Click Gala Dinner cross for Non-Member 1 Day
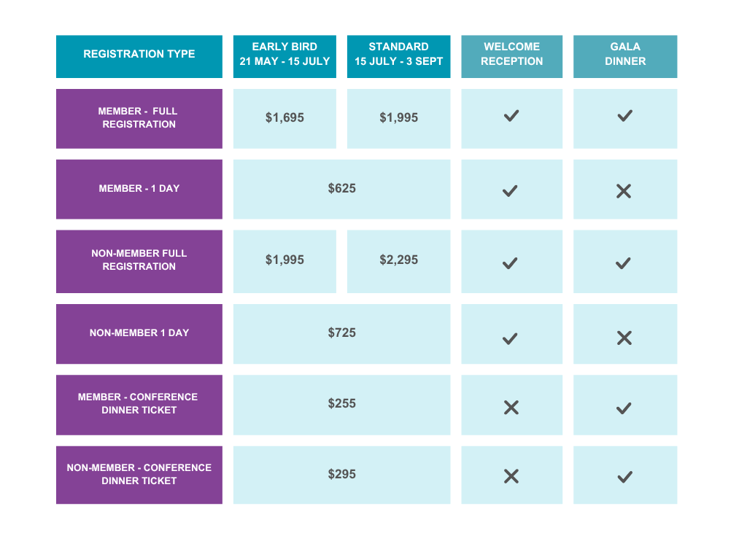This screenshot has width=747, height=560. coord(624,338)
